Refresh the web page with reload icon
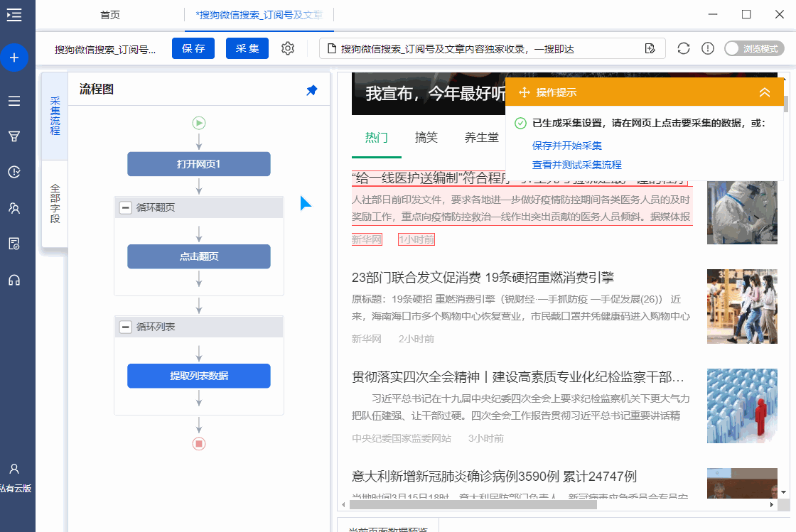This screenshot has width=796, height=532. (683, 48)
